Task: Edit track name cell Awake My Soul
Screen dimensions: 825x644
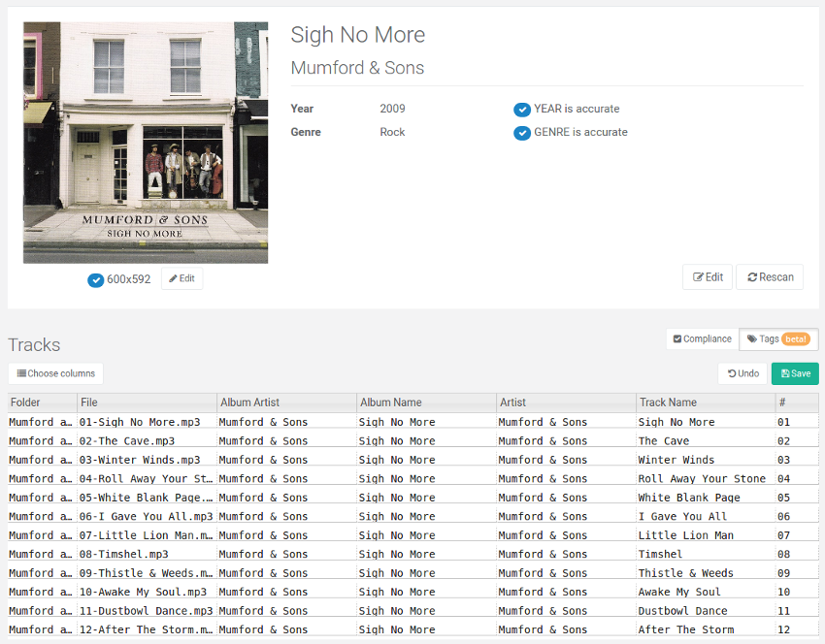Action: click(706, 592)
